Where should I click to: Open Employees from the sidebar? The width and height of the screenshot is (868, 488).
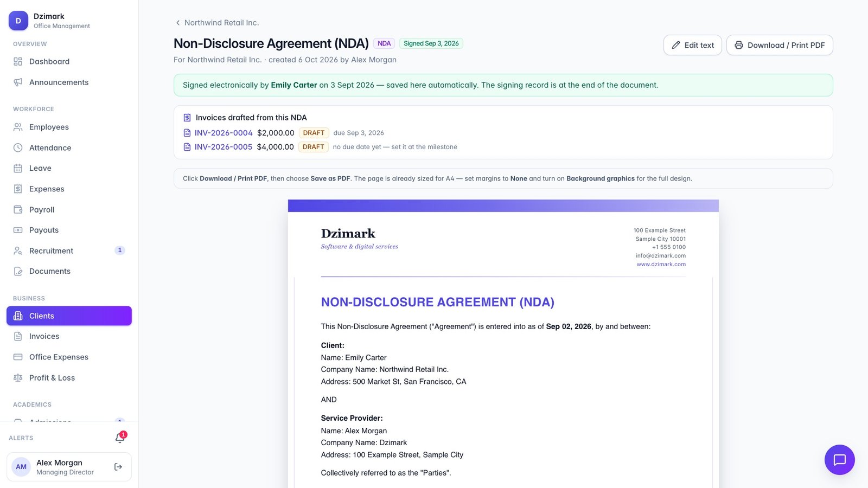pos(69,127)
